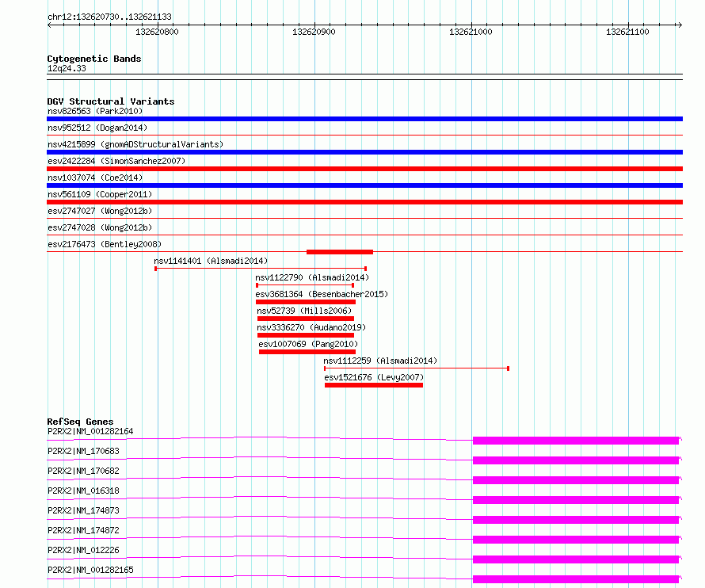Open P2RX2|NM_174872 transcript label
705x588 pixels.
point(84,530)
